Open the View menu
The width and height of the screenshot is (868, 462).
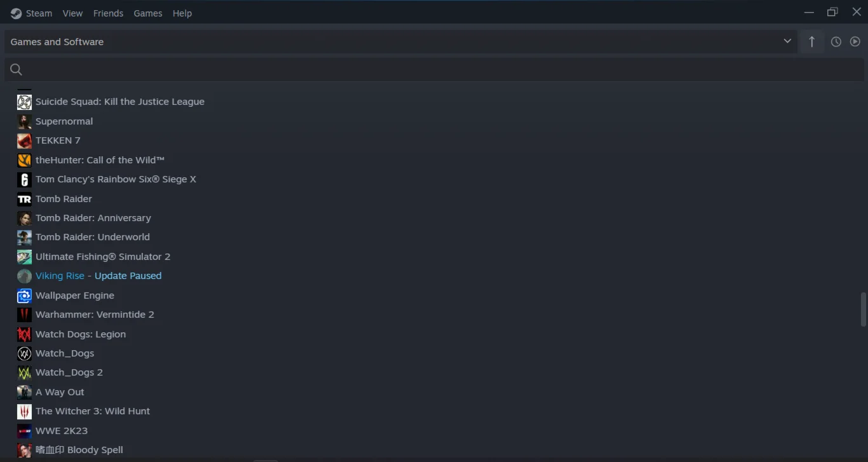pos(72,13)
